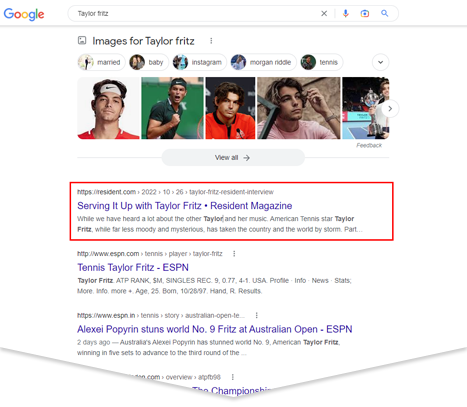
Task: Click the View all images button
Action: click(233, 158)
